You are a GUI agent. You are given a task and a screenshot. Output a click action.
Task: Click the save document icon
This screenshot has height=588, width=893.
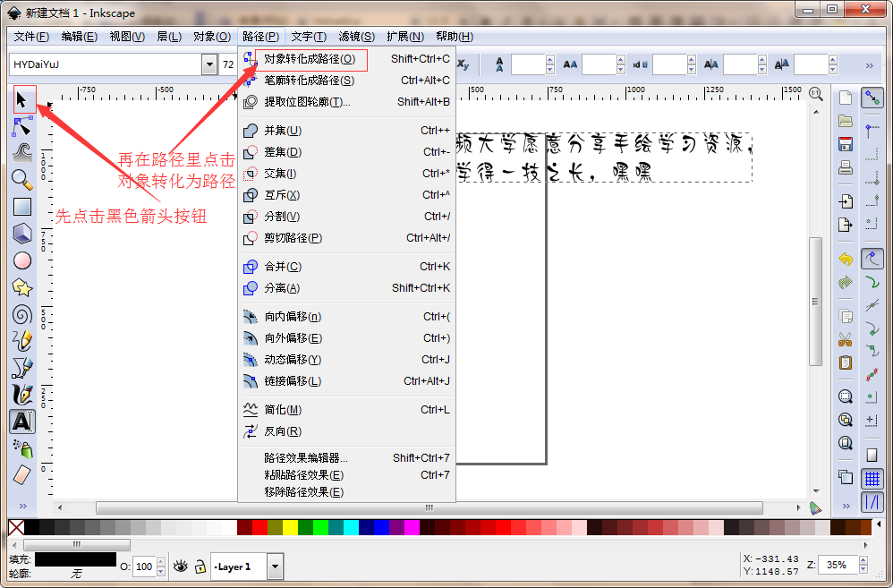point(845,144)
